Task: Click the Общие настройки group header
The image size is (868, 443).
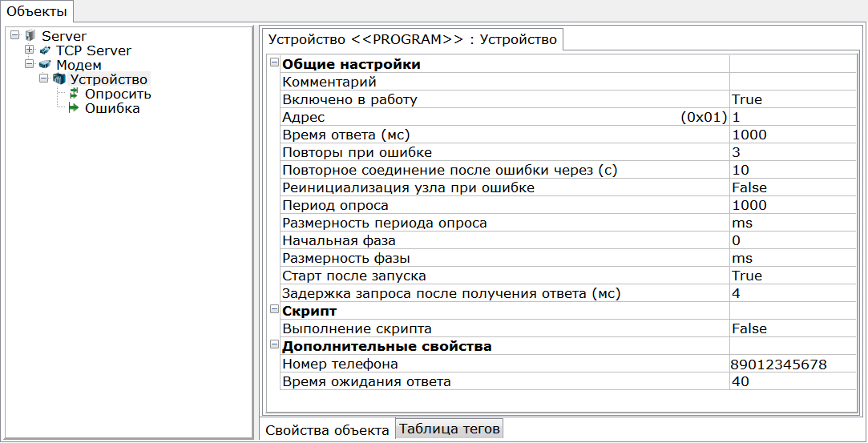Action: 352,65
